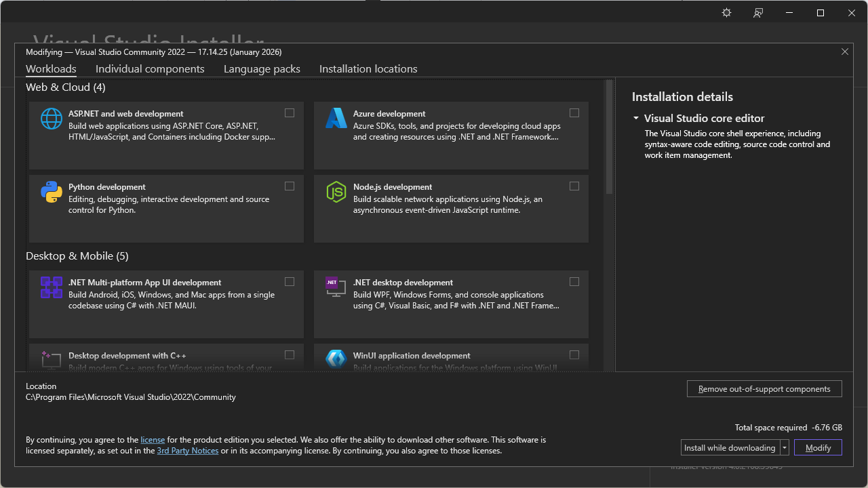Click the ASP.NET and web development globe icon
868x488 pixels.
(x=52, y=119)
